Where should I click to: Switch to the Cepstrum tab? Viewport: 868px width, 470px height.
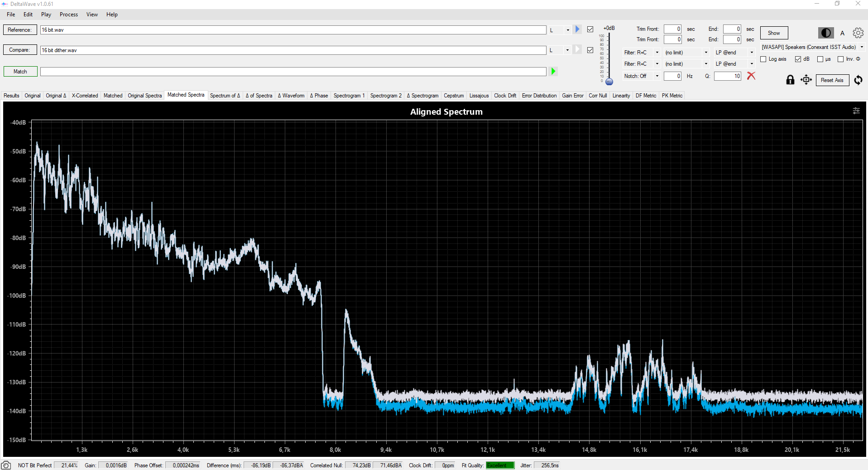tap(454, 96)
